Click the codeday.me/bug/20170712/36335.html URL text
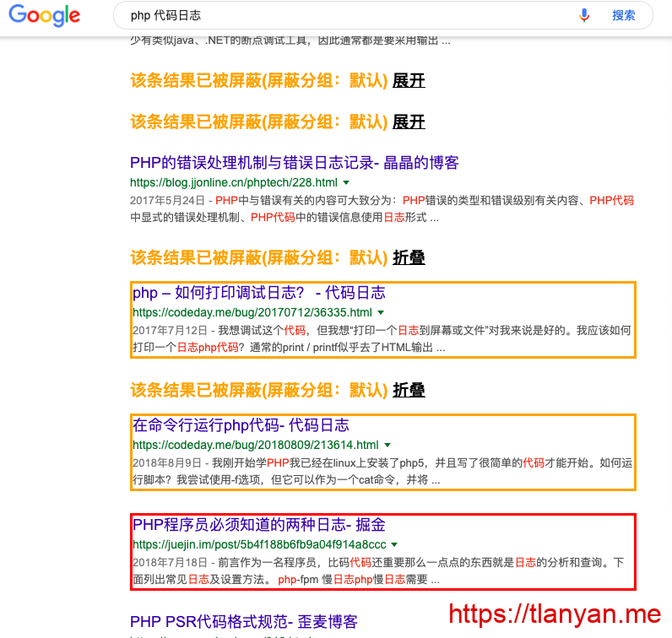This screenshot has width=672, height=638. click(x=252, y=312)
